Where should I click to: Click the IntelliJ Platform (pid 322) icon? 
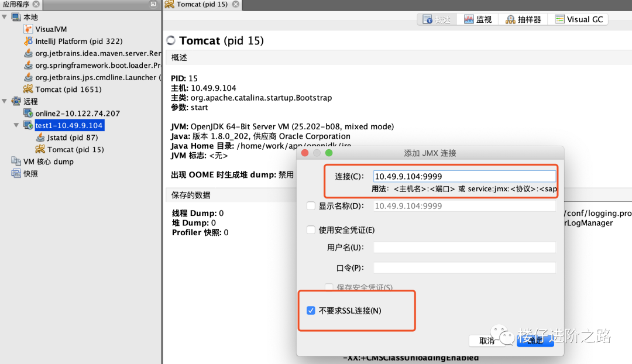click(x=28, y=41)
